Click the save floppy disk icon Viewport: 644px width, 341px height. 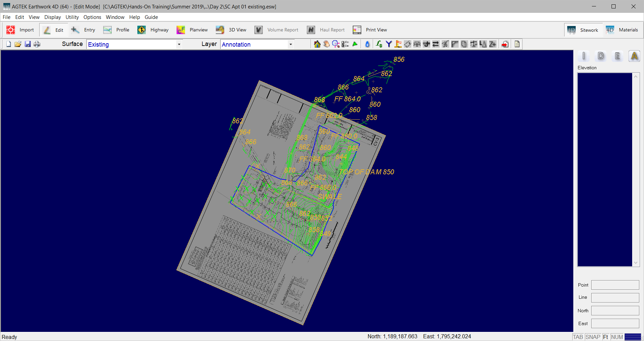tap(28, 44)
